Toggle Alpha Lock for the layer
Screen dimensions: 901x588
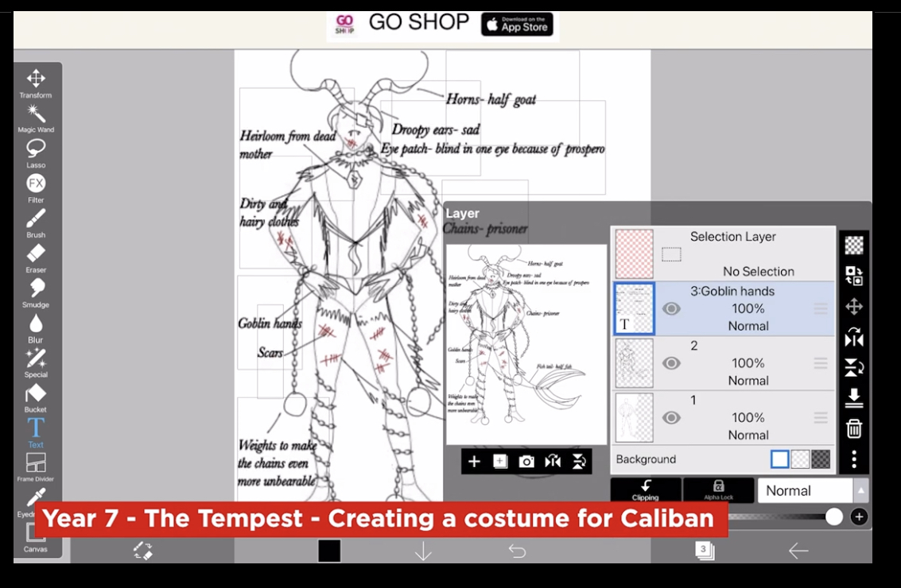(x=718, y=490)
